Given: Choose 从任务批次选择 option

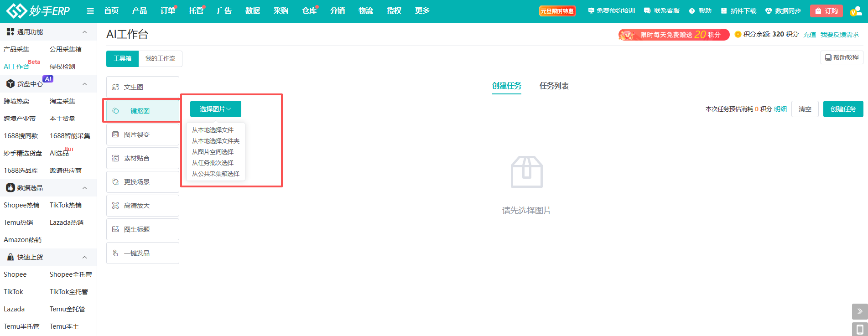Looking at the screenshot, I should tap(213, 163).
